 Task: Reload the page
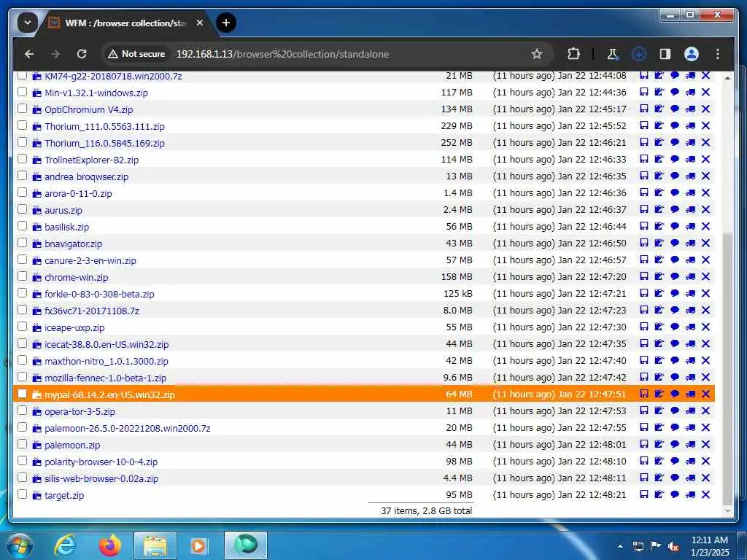(x=82, y=54)
